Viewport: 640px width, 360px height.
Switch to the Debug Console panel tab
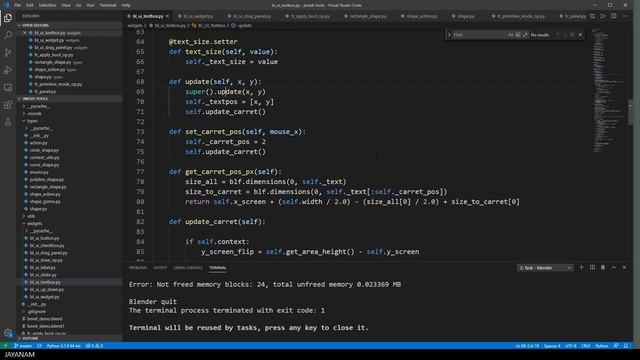click(188, 268)
